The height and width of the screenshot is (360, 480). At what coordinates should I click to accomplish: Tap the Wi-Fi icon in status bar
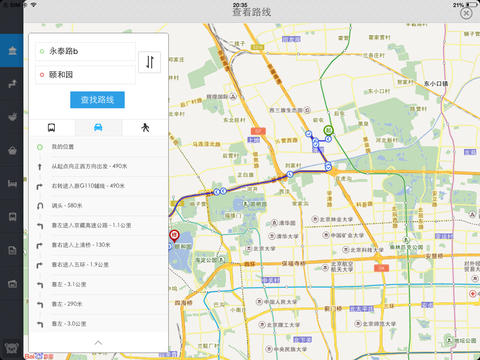coord(34,5)
